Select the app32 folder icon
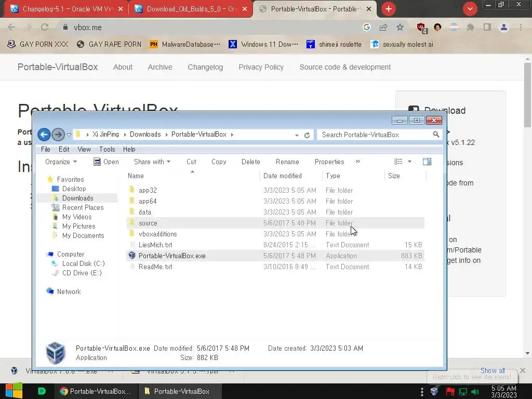Screen dimensions: 532x399 pyautogui.click(x=132, y=190)
